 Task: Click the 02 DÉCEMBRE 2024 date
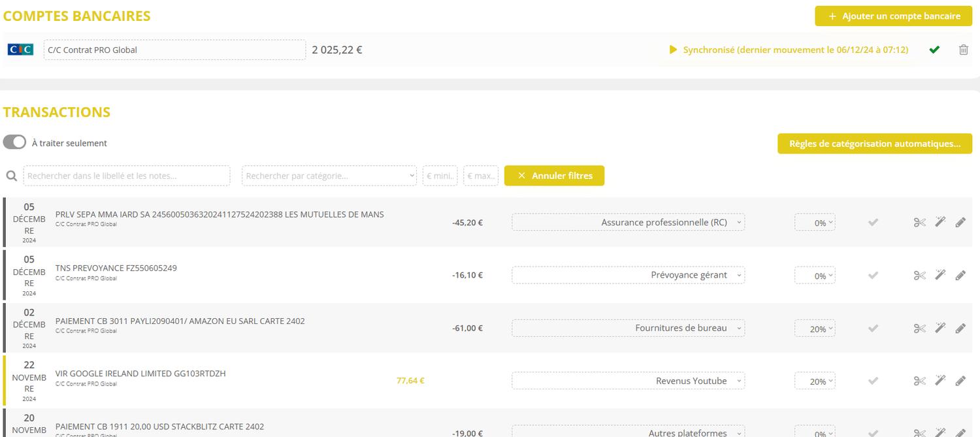29,328
